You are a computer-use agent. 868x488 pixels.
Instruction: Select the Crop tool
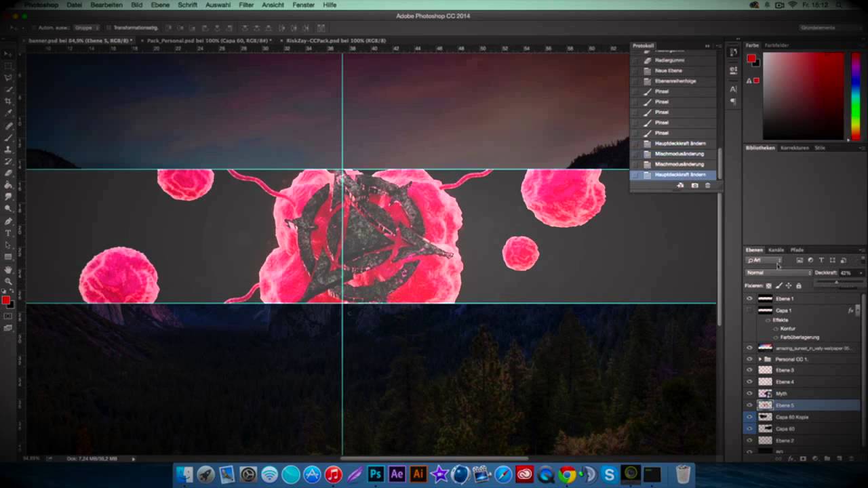click(x=8, y=101)
